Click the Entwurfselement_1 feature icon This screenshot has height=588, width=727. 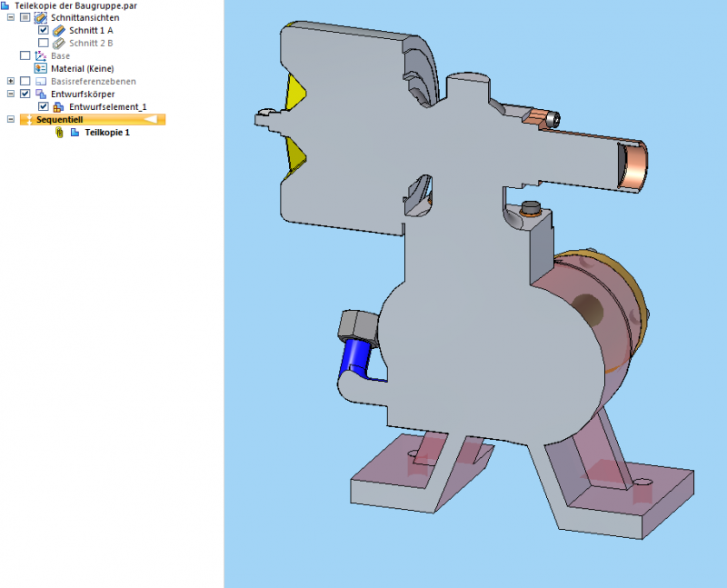tap(58, 105)
